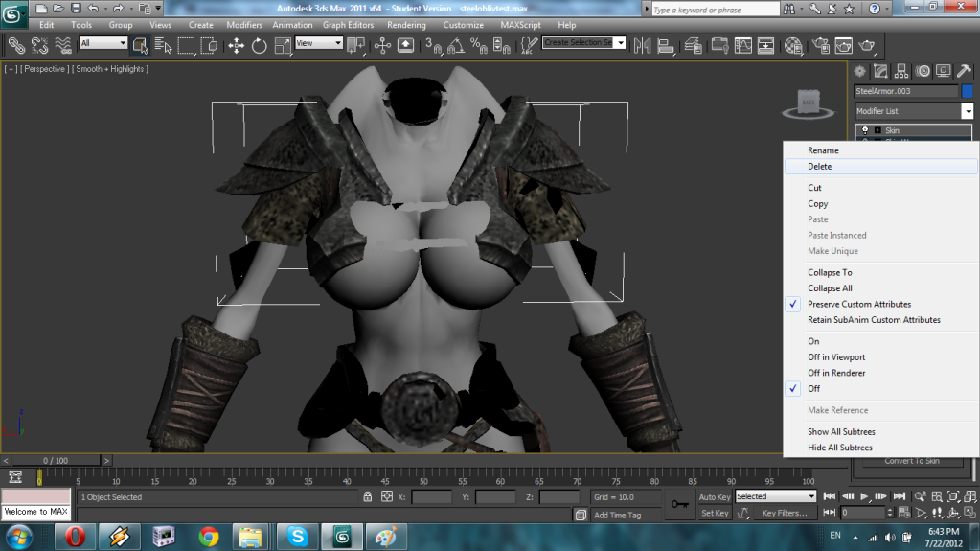Open Select by Name list
Viewport: 980px width, 551px height.
(163, 46)
